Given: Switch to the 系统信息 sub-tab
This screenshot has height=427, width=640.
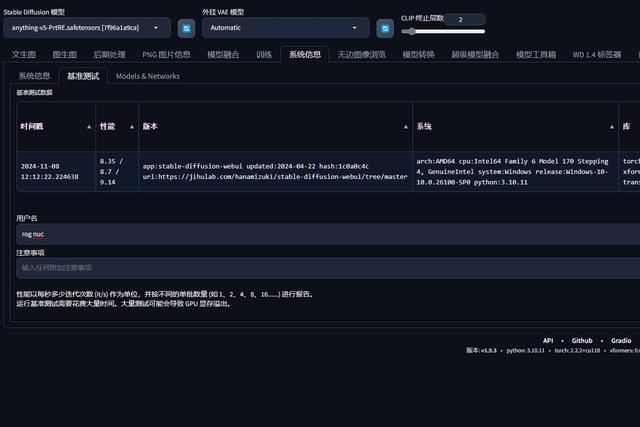Looking at the screenshot, I should tap(34, 76).
